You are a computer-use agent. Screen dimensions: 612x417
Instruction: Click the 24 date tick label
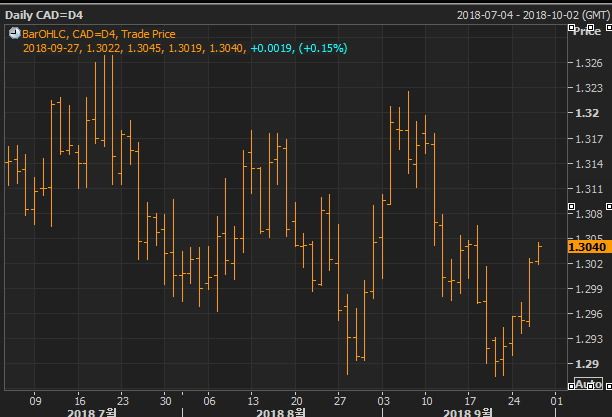pos(514,401)
